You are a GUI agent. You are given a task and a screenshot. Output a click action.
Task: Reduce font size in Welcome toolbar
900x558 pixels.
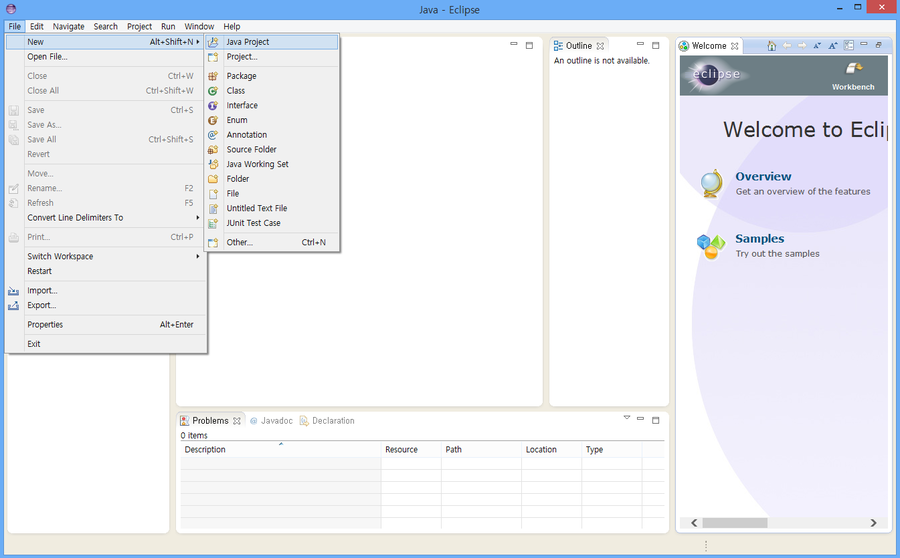pyautogui.click(x=817, y=46)
